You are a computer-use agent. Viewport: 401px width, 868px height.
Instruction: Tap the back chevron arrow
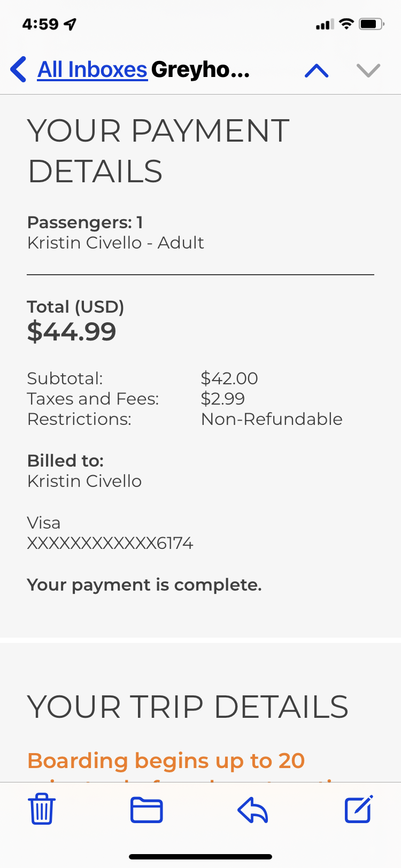(19, 70)
